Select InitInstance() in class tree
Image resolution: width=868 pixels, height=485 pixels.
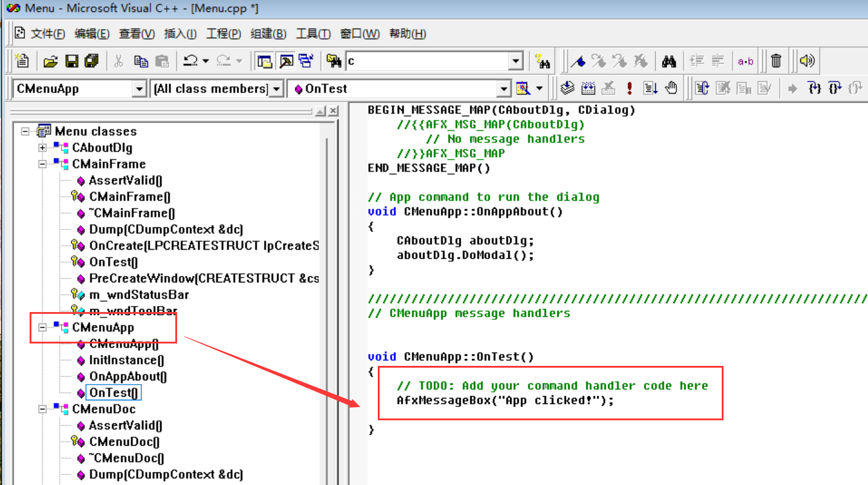[126, 360]
